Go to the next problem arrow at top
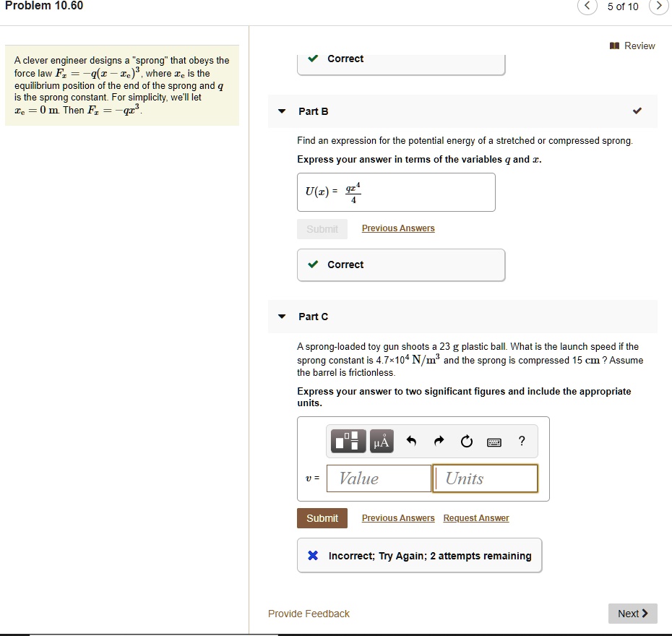This screenshot has height=636, width=672. [x=658, y=7]
